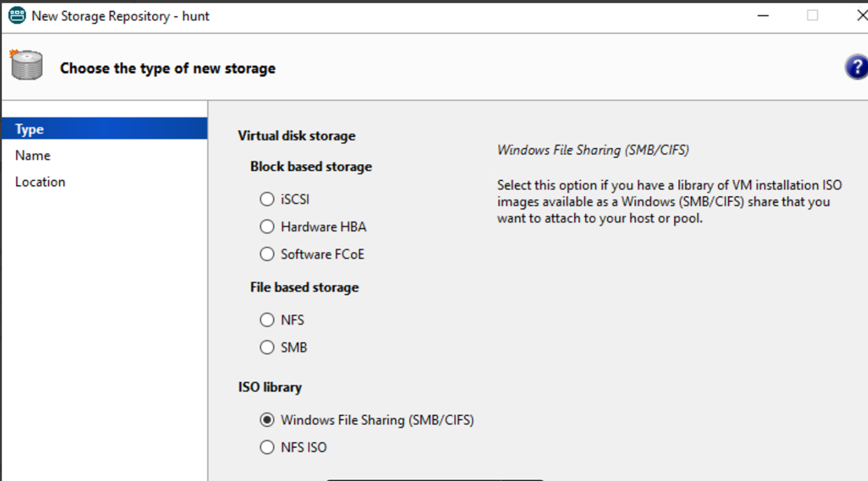
Task: Select the iSCSI storage option
Action: coord(267,200)
